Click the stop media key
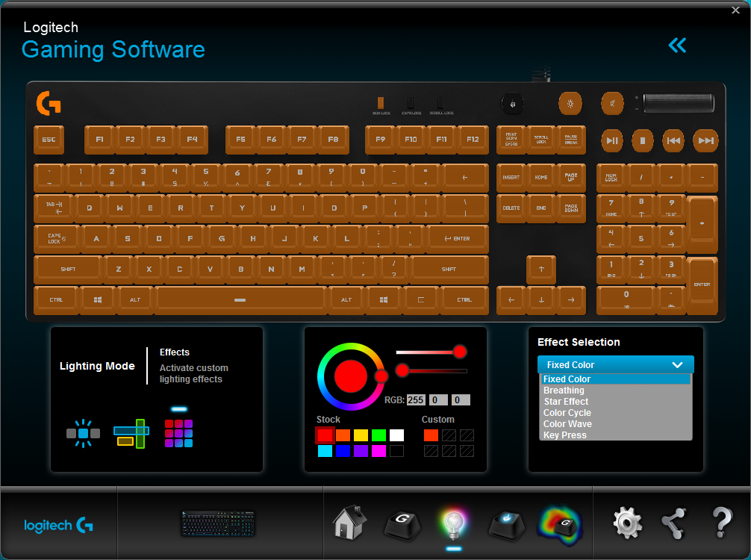The image size is (751, 560). tap(643, 140)
